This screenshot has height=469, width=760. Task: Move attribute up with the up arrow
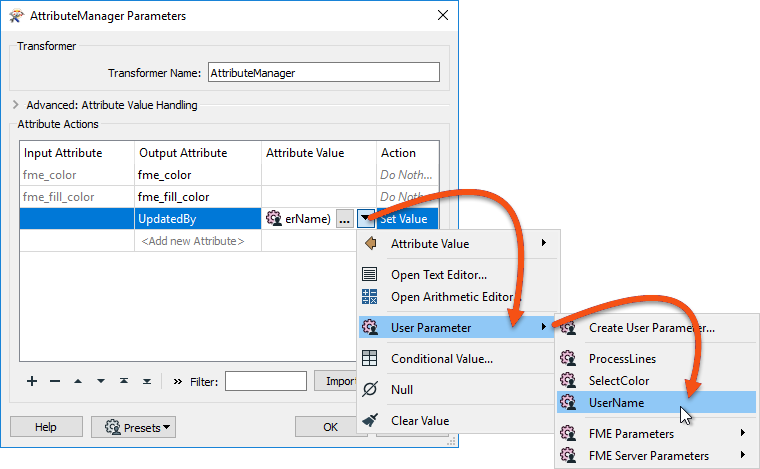(78, 381)
